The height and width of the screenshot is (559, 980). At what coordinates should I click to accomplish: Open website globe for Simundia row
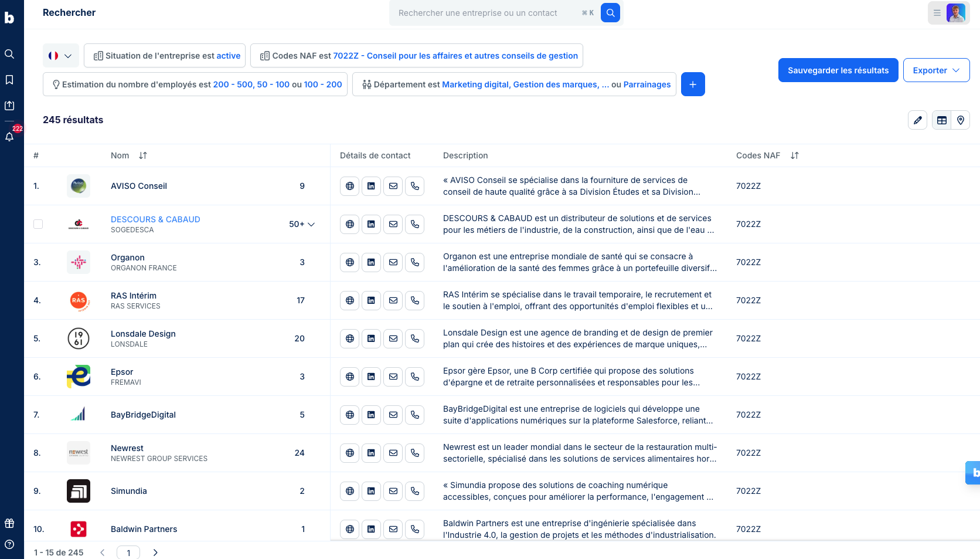coord(350,491)
